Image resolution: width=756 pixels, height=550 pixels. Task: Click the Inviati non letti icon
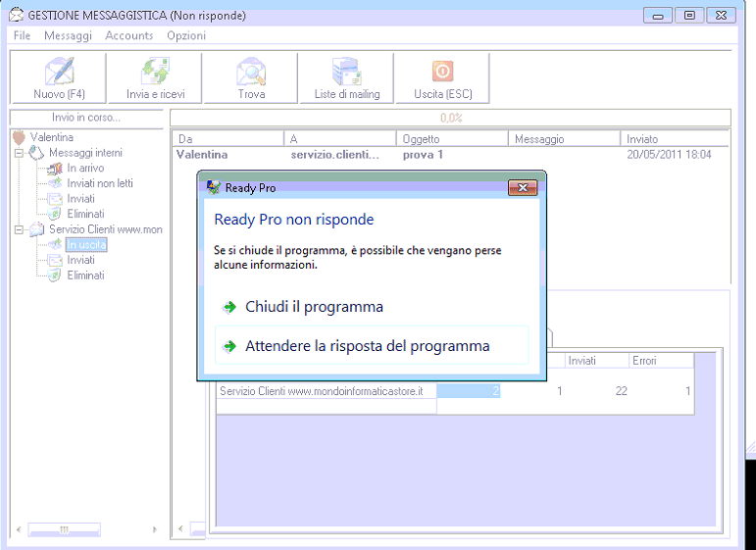click(x=55, y=183)
